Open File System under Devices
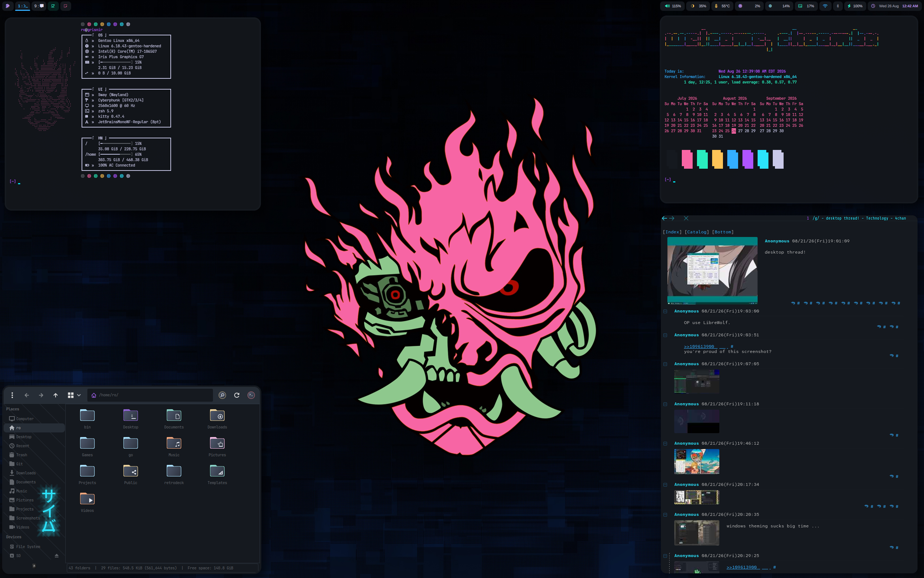Image resolution: width=924 pixels, height=578 pixels. pyautogui.click(x=34, y=547)
